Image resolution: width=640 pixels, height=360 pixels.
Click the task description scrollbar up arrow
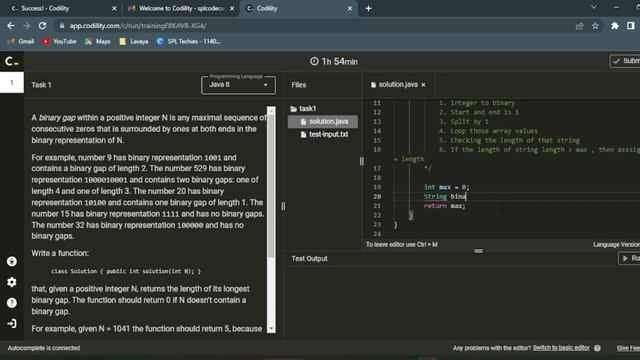(271, 111)
